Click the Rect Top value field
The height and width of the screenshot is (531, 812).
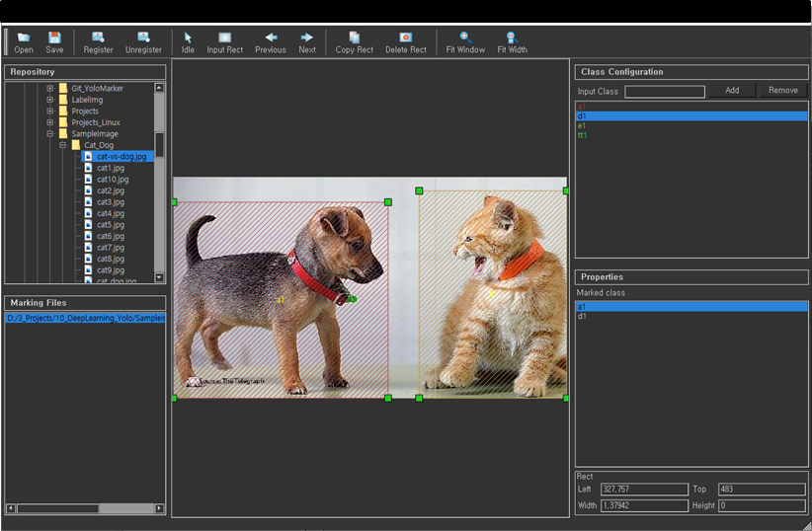coord(762,490)
